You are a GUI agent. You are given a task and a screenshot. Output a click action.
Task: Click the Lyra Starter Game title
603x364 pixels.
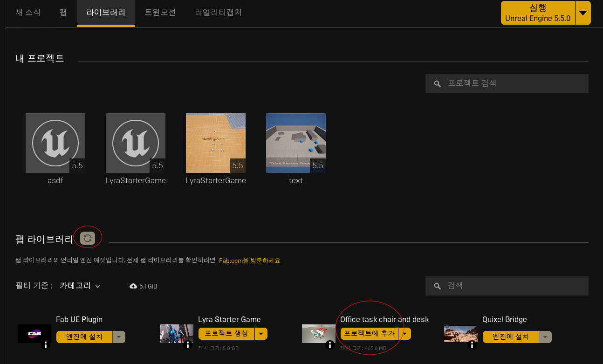pos(229,319)
